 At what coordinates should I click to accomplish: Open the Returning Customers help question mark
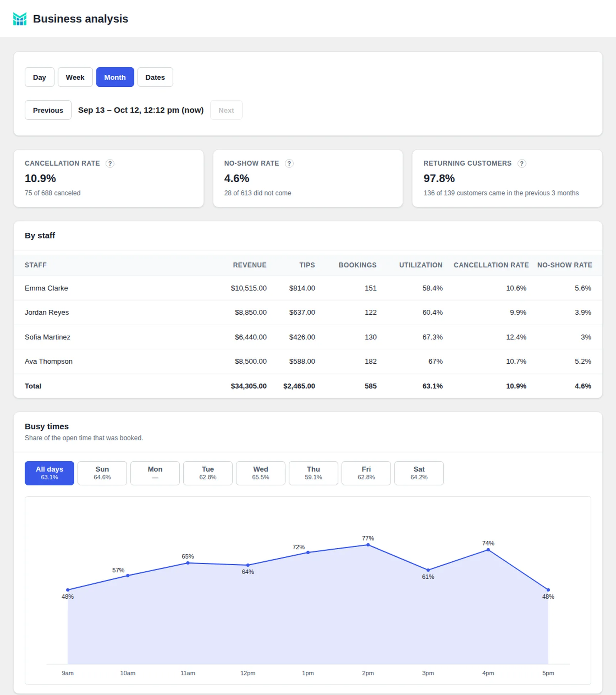[x=522, y=163]
